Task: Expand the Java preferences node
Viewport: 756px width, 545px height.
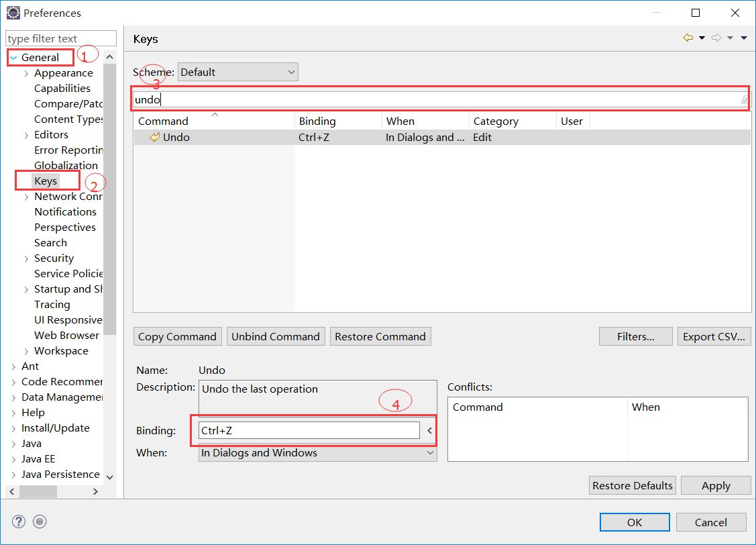Action: [14, 444]
